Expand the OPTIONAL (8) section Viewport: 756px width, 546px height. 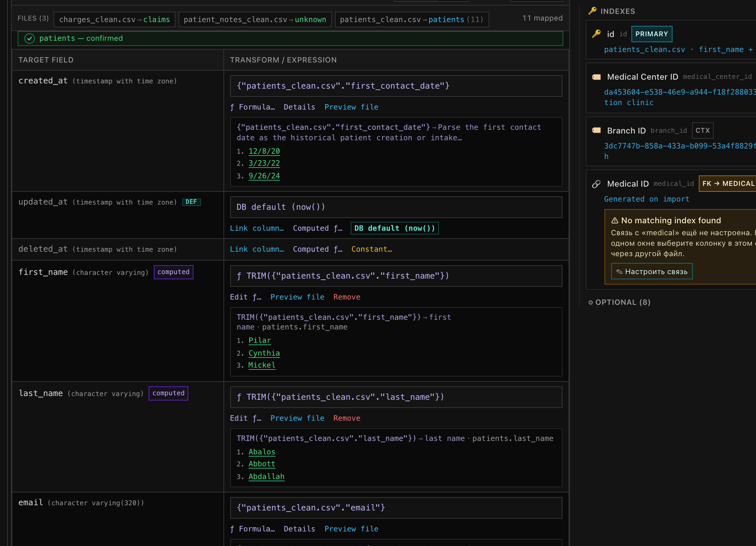click(619, 302)
